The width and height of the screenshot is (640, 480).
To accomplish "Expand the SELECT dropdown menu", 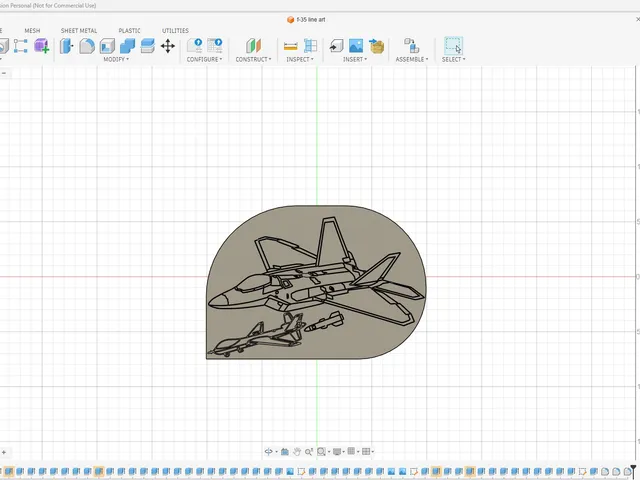I will coord(453,59).
